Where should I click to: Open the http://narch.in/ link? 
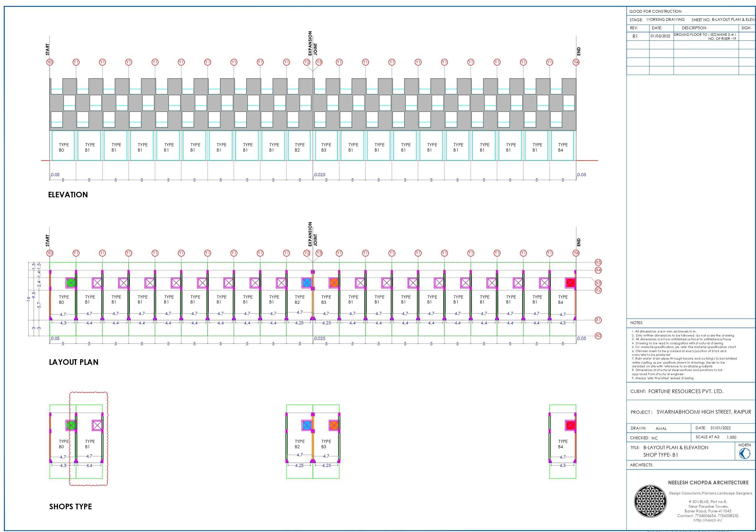click(708, 520)
